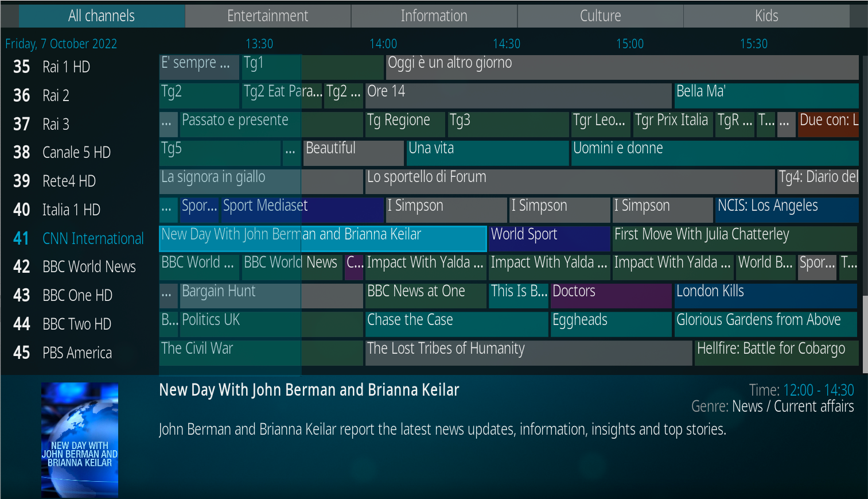Select "Beautiful" on Canale 5
868x499 pixels.
click(353, 153)
